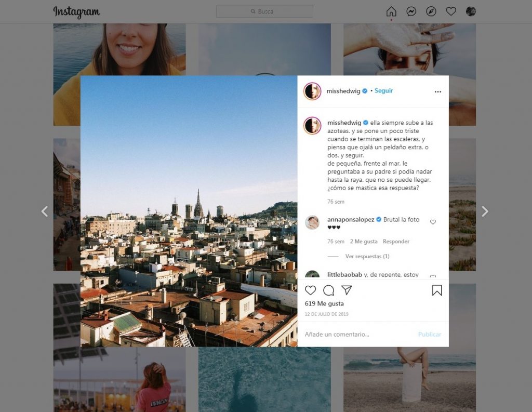The width and height of the screenshot is (532, 412).
Task: Focus the 'Busca' search field
Action: point(264,11)
